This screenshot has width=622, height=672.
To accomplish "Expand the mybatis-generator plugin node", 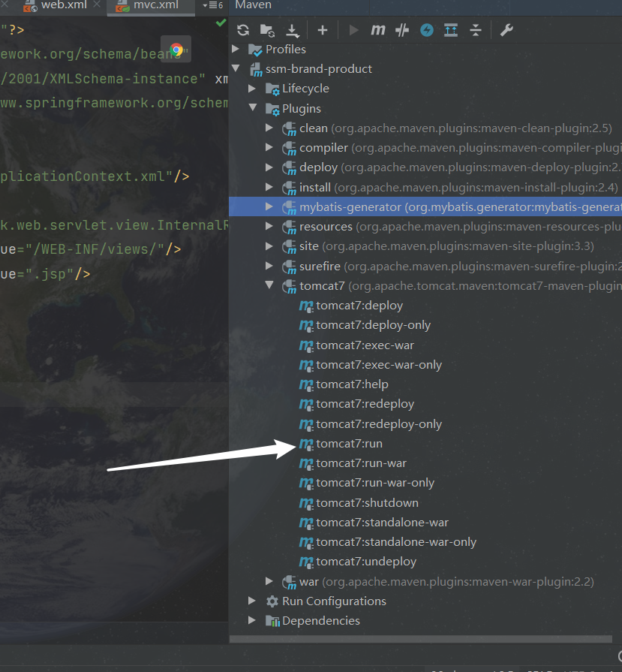I will coord(269,206).
